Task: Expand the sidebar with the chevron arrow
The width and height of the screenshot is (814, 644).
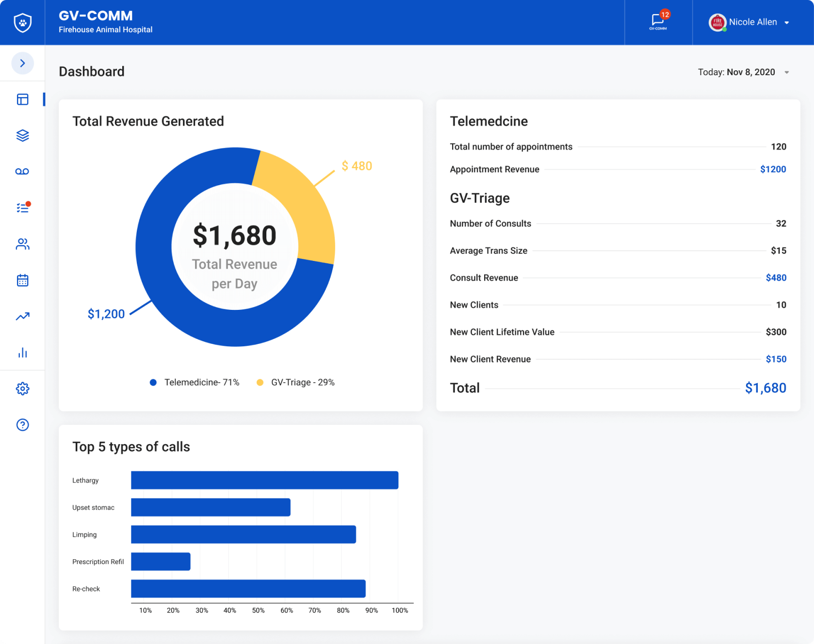Action: tap(22, 63)
